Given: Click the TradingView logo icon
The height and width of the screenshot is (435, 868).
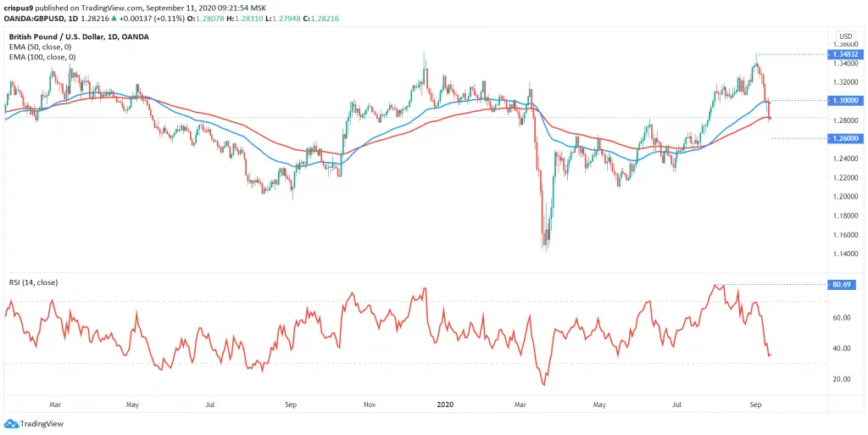Looking at the screenshot, I should tap(10, 424).
